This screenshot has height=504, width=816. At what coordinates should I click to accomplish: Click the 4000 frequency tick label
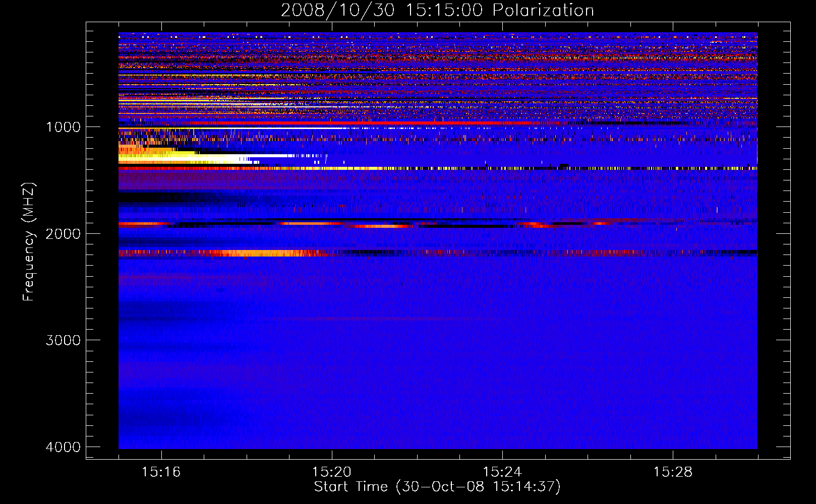tap(63, 447)
